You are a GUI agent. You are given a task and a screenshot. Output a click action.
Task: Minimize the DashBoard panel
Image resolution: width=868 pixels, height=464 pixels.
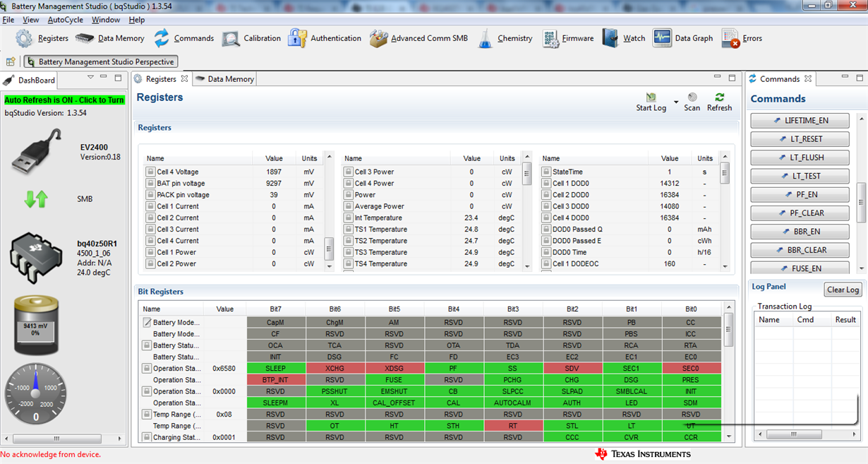click(x=104, y=78)
